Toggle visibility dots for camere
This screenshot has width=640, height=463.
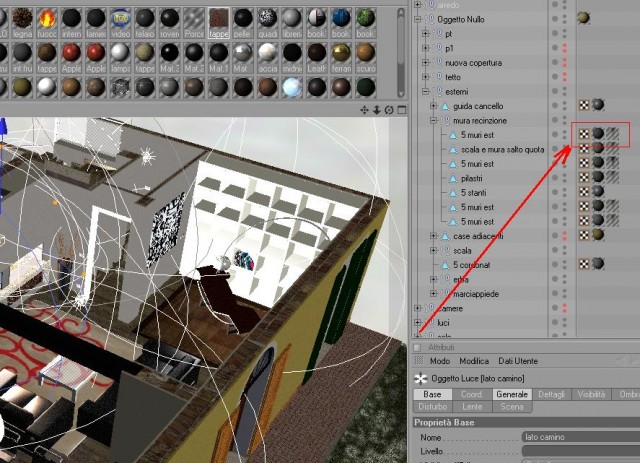[564, 308]
